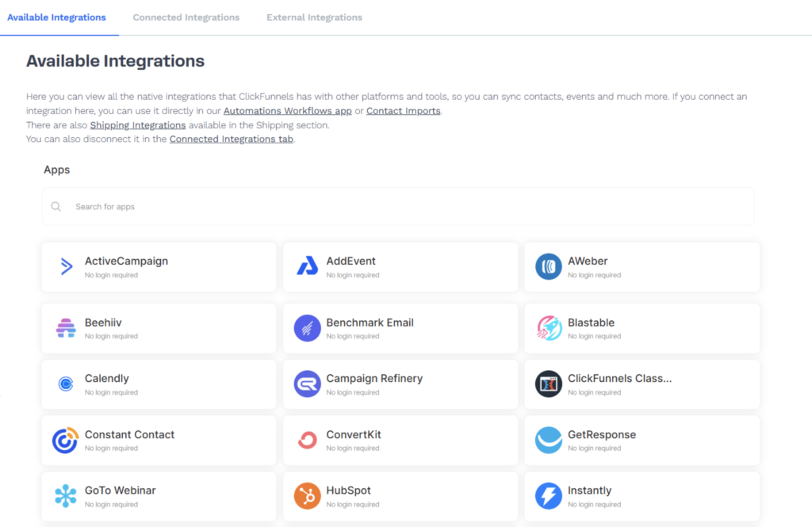812x527 pixels.
Task: Select the Constant Contact app name
Action: point(129,435)
